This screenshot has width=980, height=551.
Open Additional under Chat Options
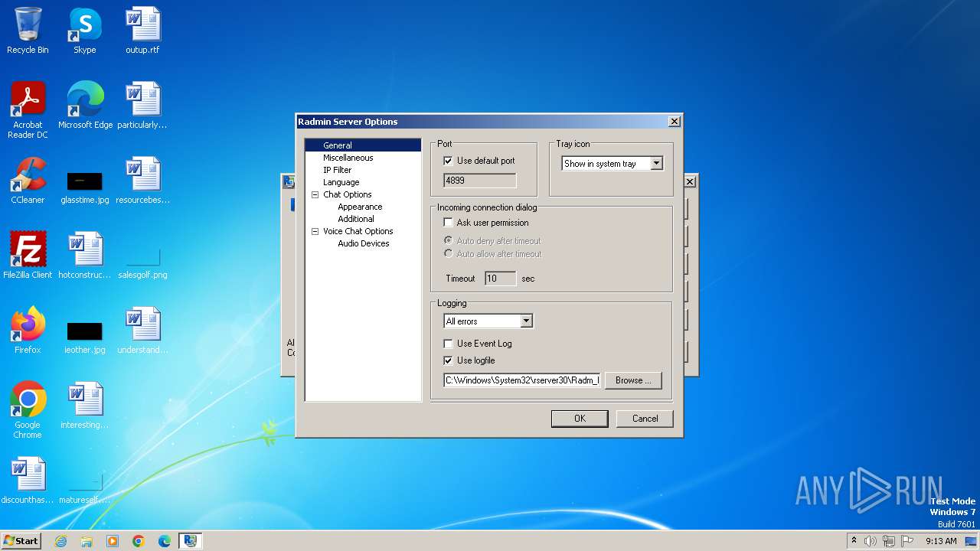point(356,219)
